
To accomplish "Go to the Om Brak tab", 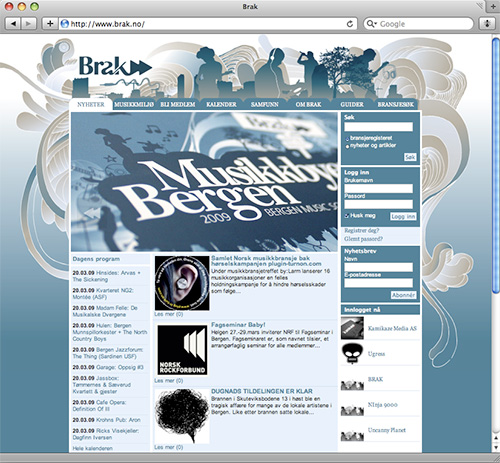I will 308,104.
